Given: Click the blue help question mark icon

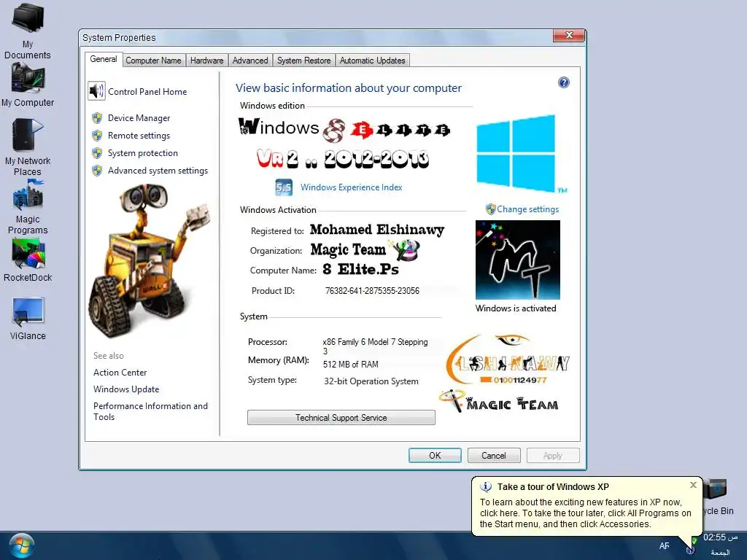Looking at the screenshot, I should click(x=564, y=82).
